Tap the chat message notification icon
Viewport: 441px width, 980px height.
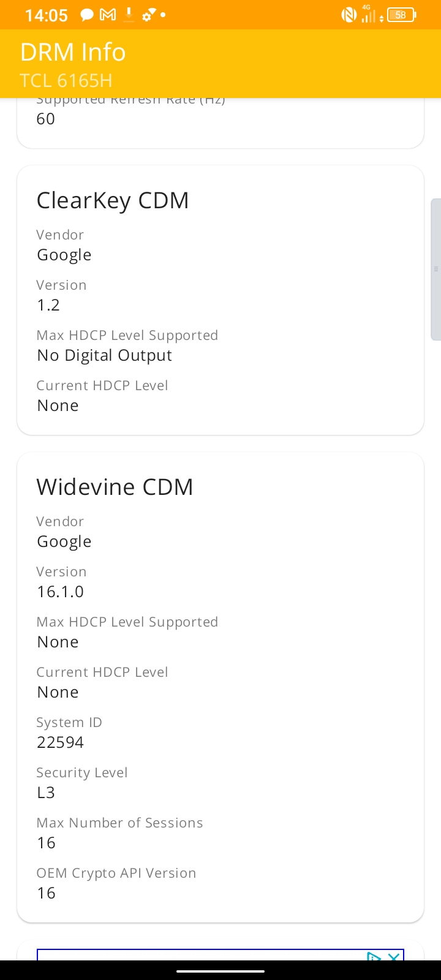(88, 15)
